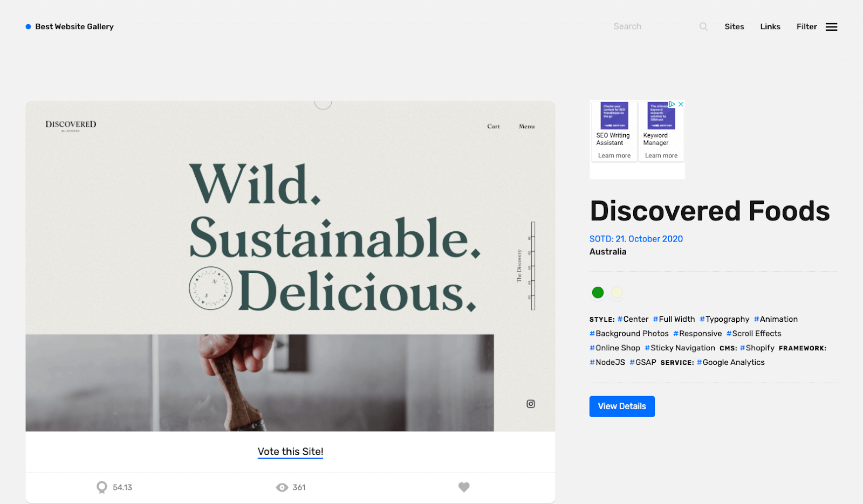Open the Filter panel

(x=806, y=26)
